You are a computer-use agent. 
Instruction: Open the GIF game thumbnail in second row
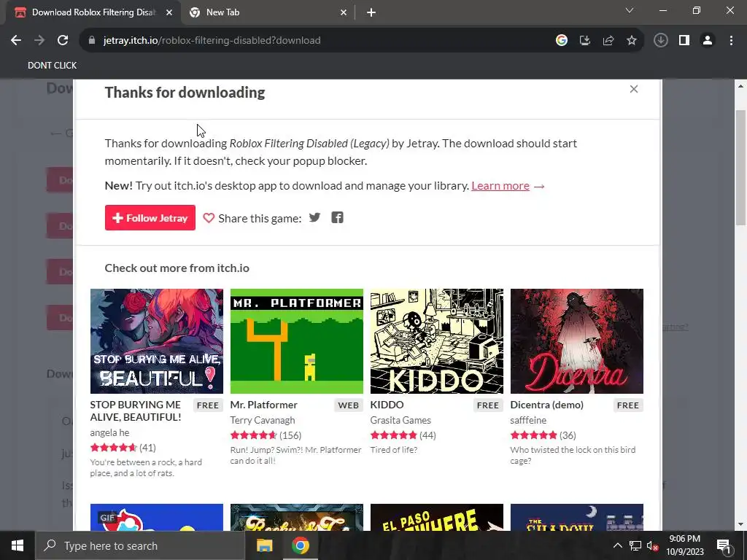(x=157, y=517)
